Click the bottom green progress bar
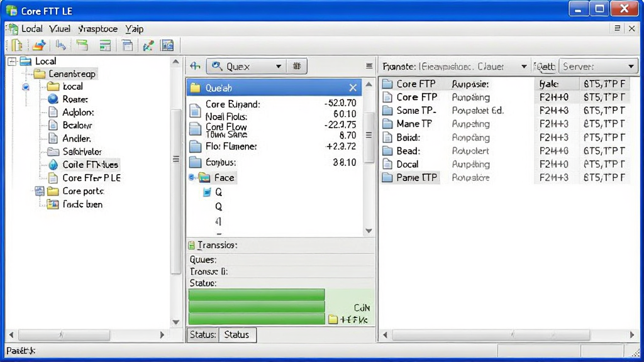This screenshot has width=644, height=362. click(x=257, y=319)
